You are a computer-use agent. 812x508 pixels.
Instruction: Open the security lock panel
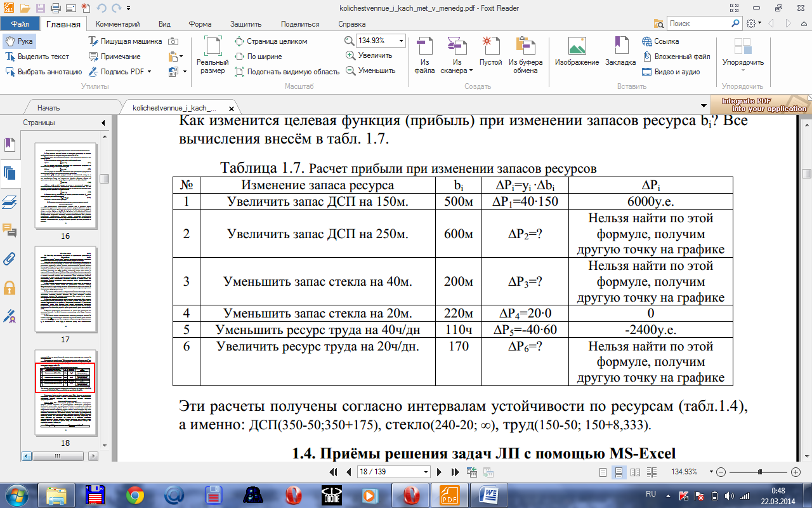pos(10,287)
